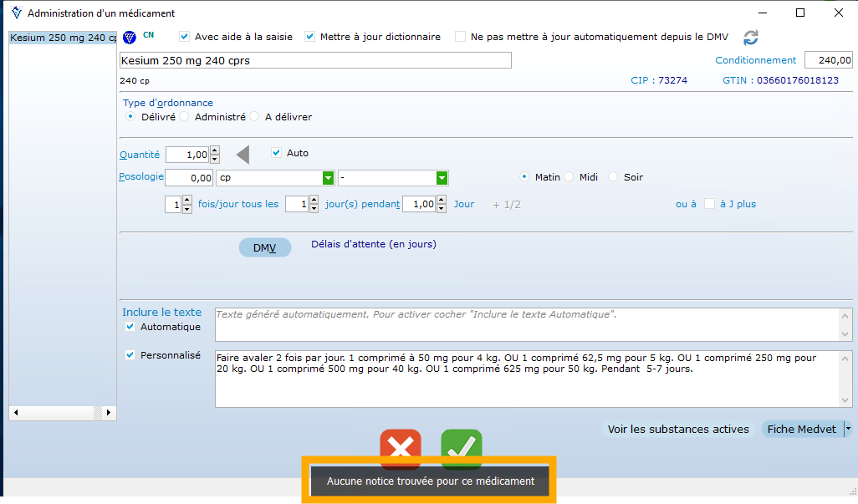This screenshot has width=858, height=504.
Task: Click the 'tous les' days value field
Action: click(x=298, y=205)
